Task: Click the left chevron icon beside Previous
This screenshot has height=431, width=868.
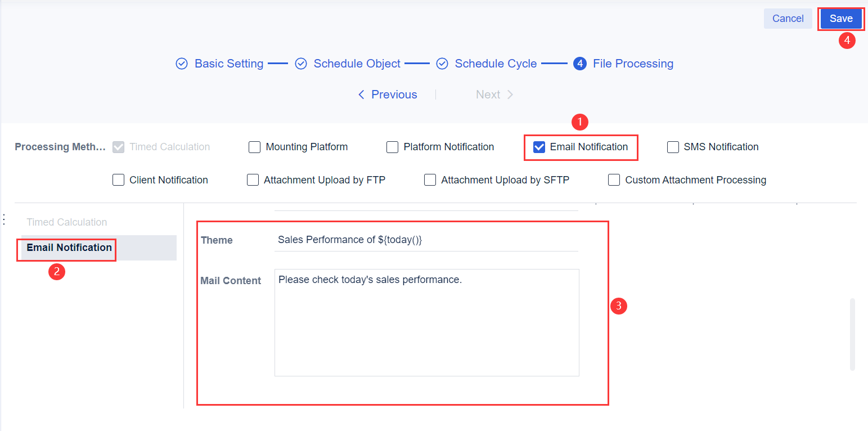Action: [x=362, y=95]
